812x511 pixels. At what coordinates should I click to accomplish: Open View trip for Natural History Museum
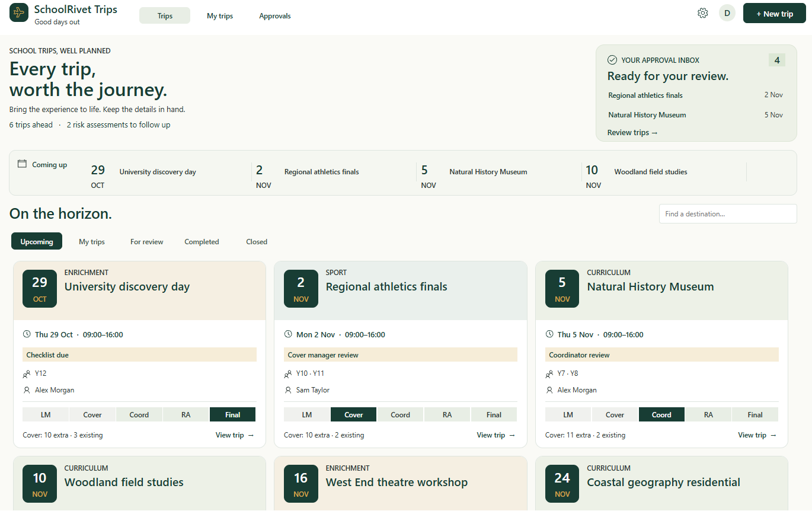point(757,435)
